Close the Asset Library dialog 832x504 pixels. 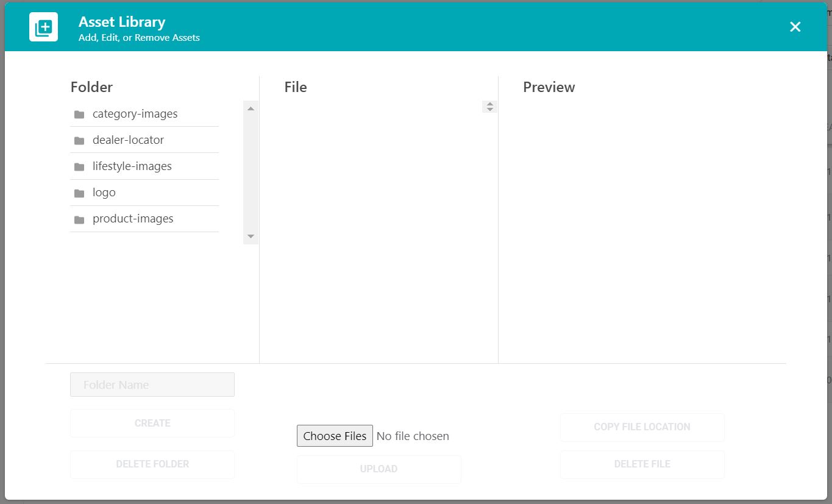[795, 27]
